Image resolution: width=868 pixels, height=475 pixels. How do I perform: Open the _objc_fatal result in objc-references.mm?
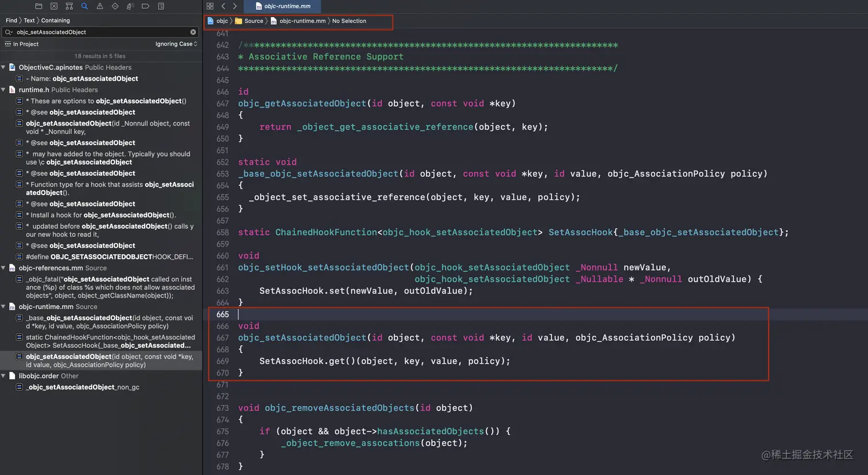click(x=101, y=287)
